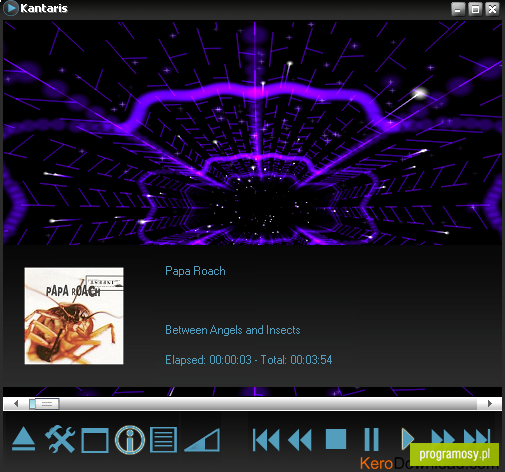
Task: Click the purple visualization area
Action: click(252, 133)
